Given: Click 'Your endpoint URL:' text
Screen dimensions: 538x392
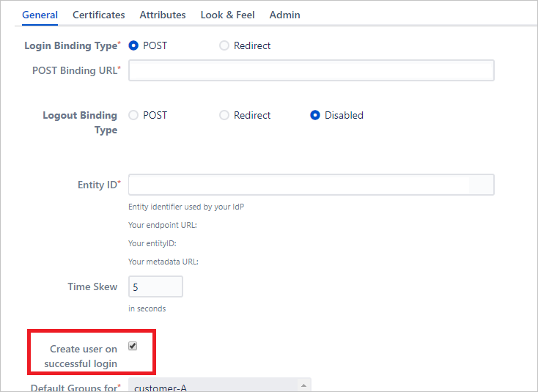Looking at the screenshot, I should (163, 226).
